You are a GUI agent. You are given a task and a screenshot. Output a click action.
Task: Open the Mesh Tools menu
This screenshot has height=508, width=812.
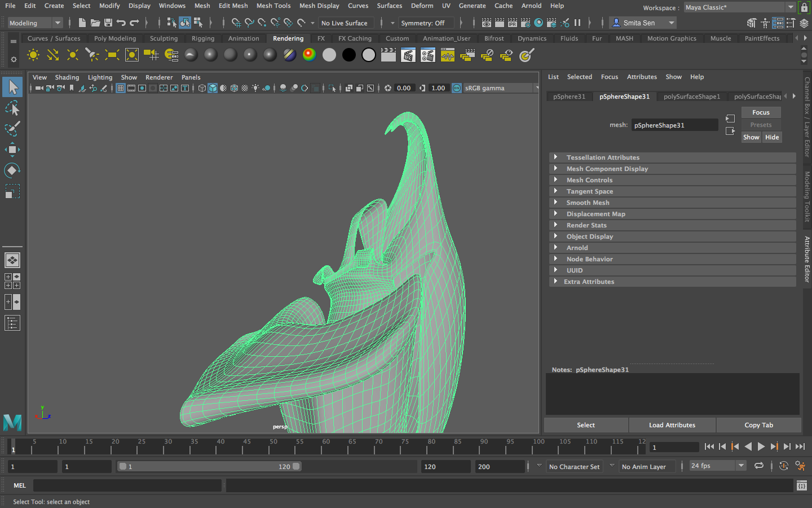pyautogui.click(x=273, y=6)
